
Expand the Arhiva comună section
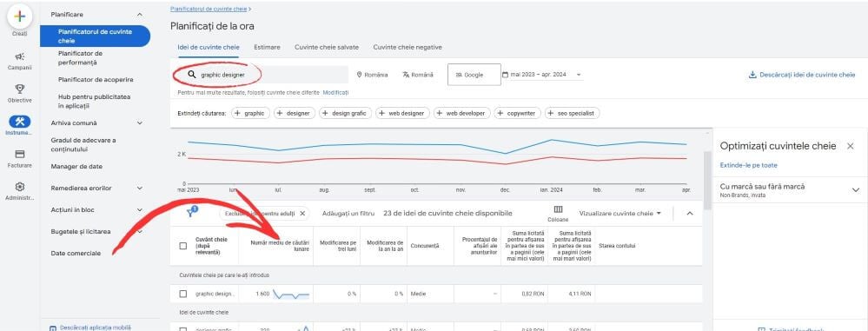tap(140, 122)
